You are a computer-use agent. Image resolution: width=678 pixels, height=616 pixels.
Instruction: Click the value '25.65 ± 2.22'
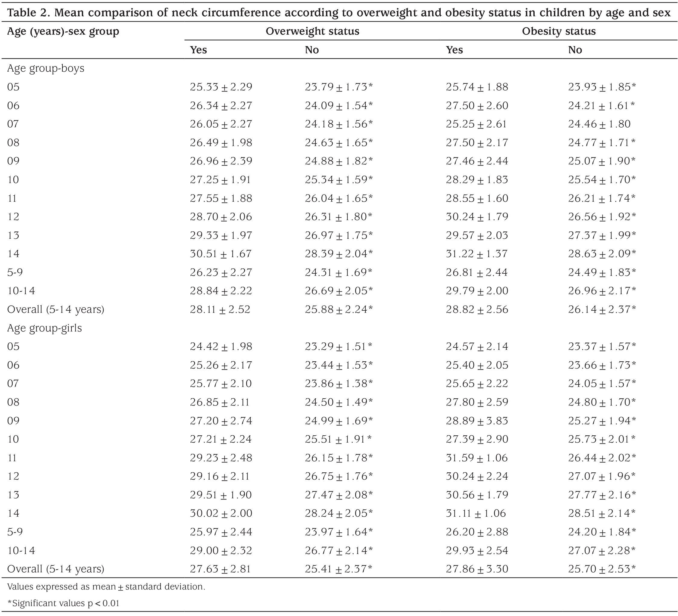tap(477, 384)
